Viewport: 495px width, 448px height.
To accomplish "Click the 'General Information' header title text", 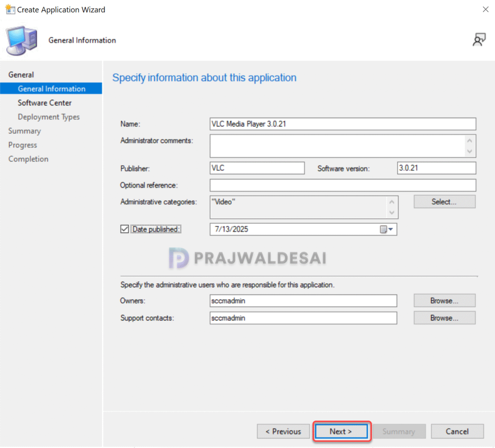I will click(x=82, y=40).
